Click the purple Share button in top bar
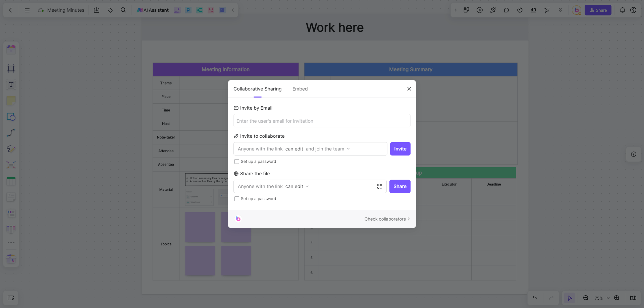The width and height of the screenshot is (644, 308). tap(598, 10)
